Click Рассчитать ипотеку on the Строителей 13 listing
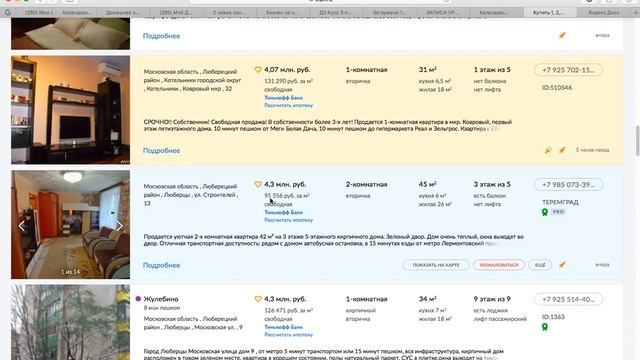Image resolution: width=640 pixels, height=360 pixels. click(289, 220)
